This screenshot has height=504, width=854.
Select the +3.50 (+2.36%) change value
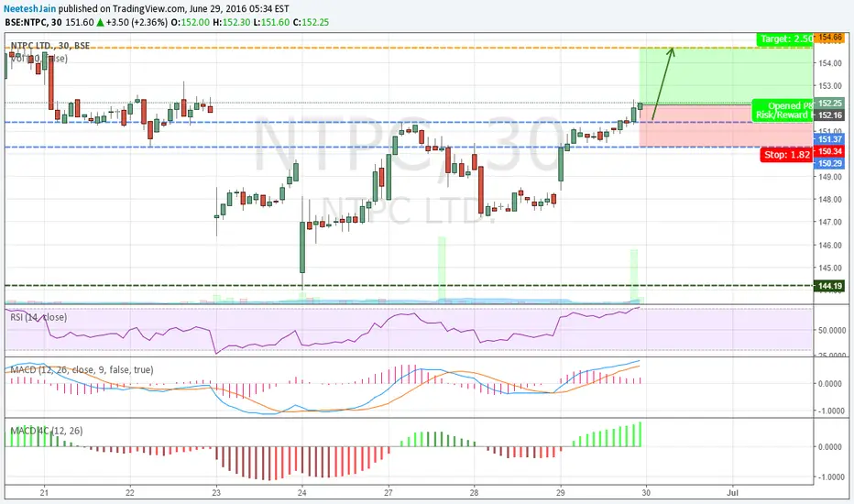coord(137,22)
